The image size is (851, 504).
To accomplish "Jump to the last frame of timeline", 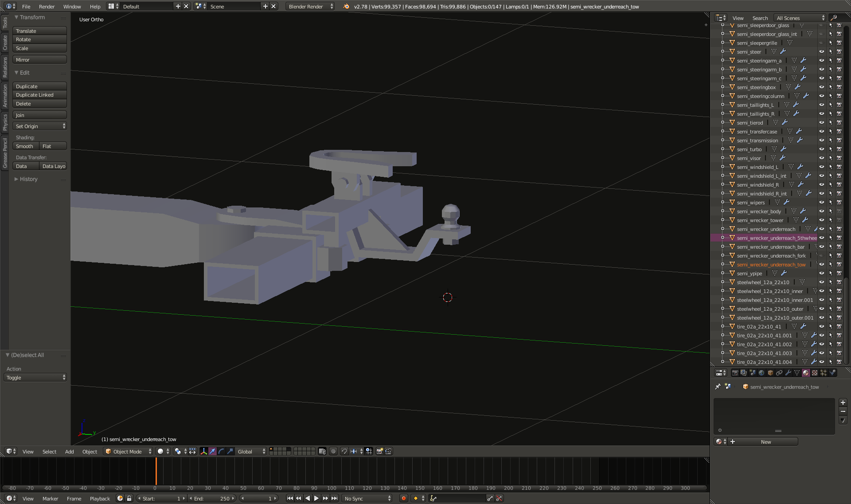I will point(335,498).
